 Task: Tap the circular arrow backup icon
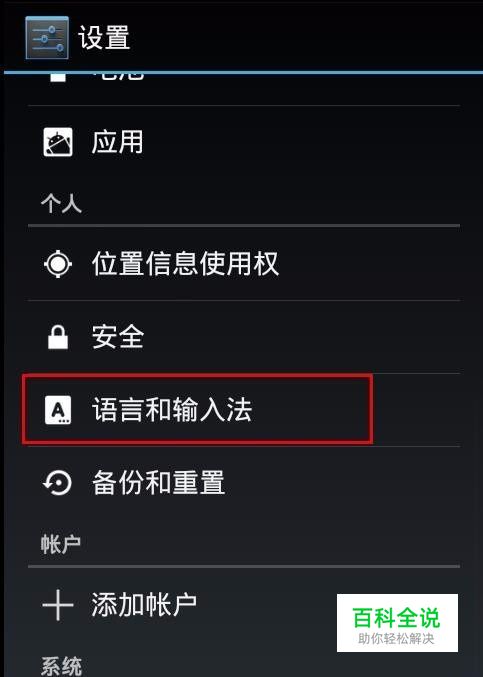[58, 482]
